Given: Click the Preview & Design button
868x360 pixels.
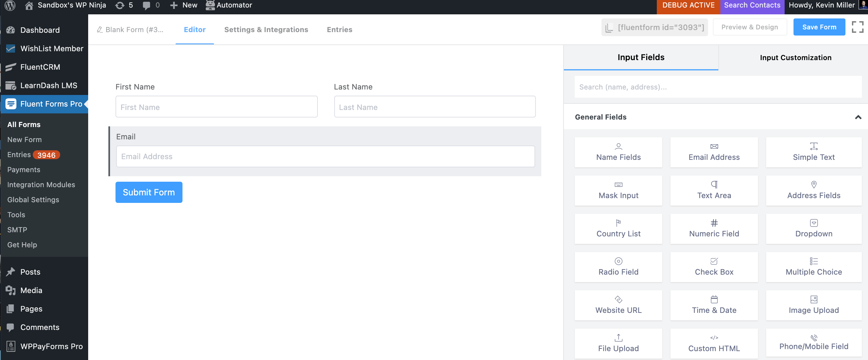Looking at the screenshot, I should (750, 27).
